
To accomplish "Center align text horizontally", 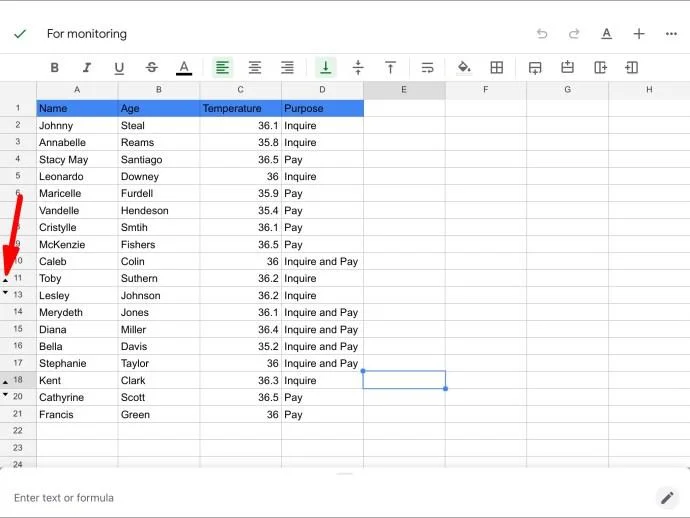I will coord(255,67).
